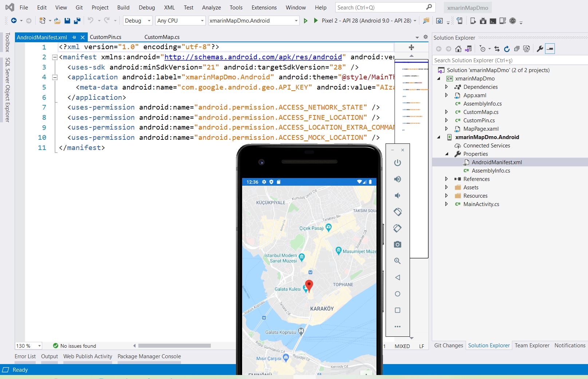588x379 pixels.
Task: Open xmarinMapDmo.Android startup project dropdown
Action: point(254,21)
